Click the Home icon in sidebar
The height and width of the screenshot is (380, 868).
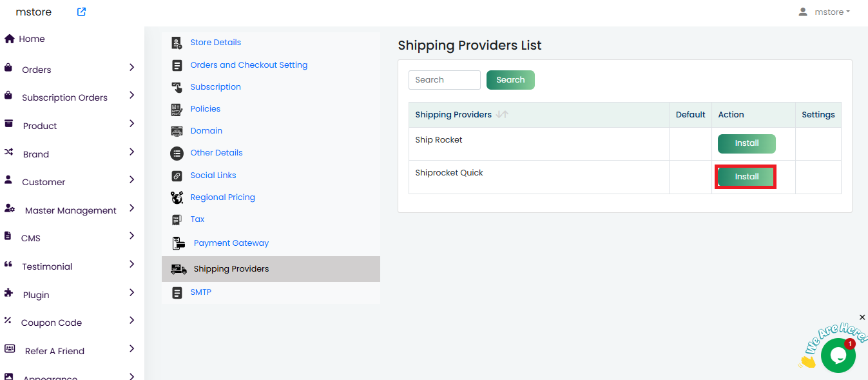click(x=10, y=39)
